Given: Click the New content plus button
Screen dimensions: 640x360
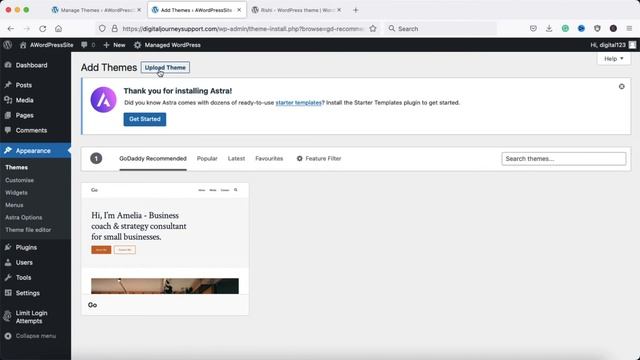Looking at the screenshot, I should coord(114,45).
